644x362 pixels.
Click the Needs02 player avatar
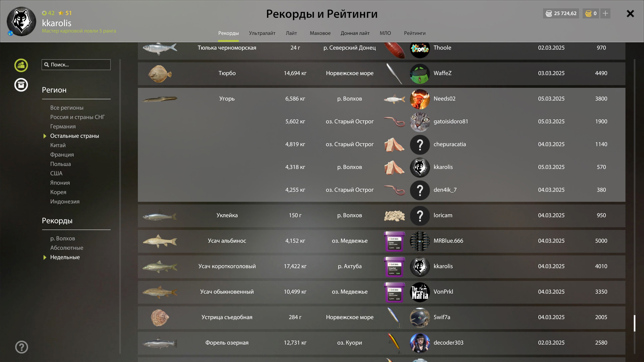[420, 99]
